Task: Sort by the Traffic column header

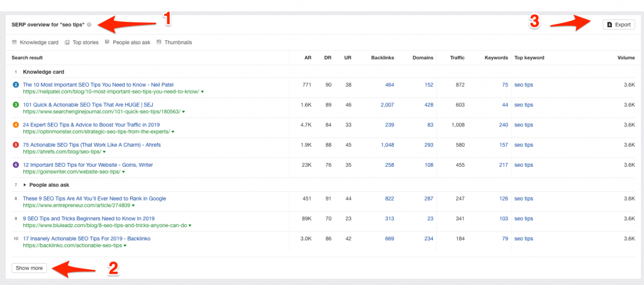Action: (x=457, y=58)
